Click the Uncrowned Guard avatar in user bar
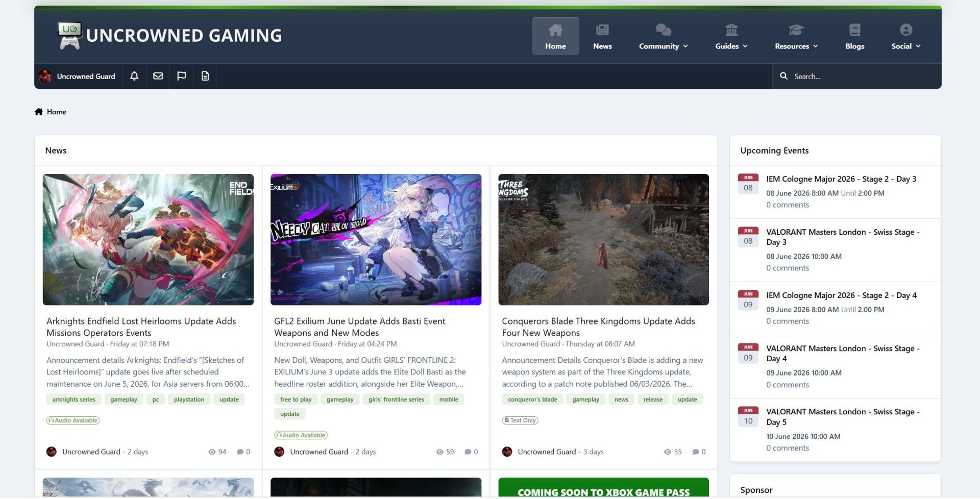This screenshot has width=980, height=499. click(x=45, y=76)
